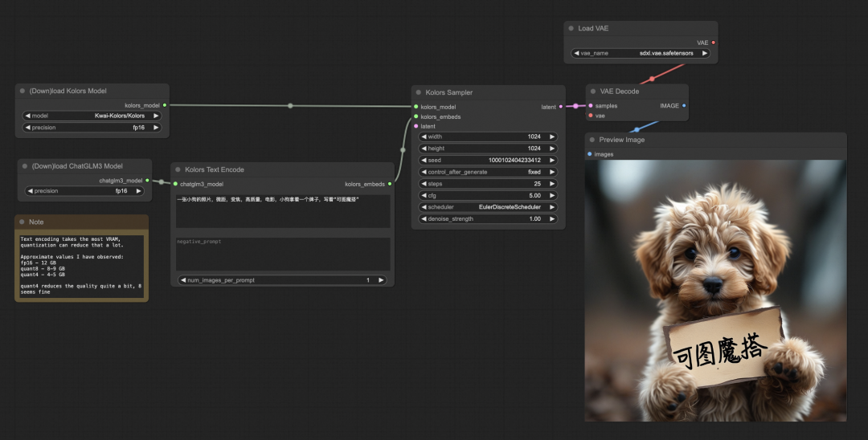This screenshot has width=868, height=440.
Task: Increase steps using its right arrow
Action: pyautogui.click(x=552, y=184)
